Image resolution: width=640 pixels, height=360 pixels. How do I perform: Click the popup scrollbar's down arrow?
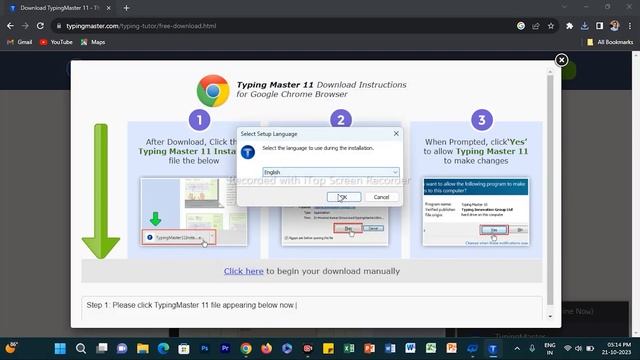[550, 316]
